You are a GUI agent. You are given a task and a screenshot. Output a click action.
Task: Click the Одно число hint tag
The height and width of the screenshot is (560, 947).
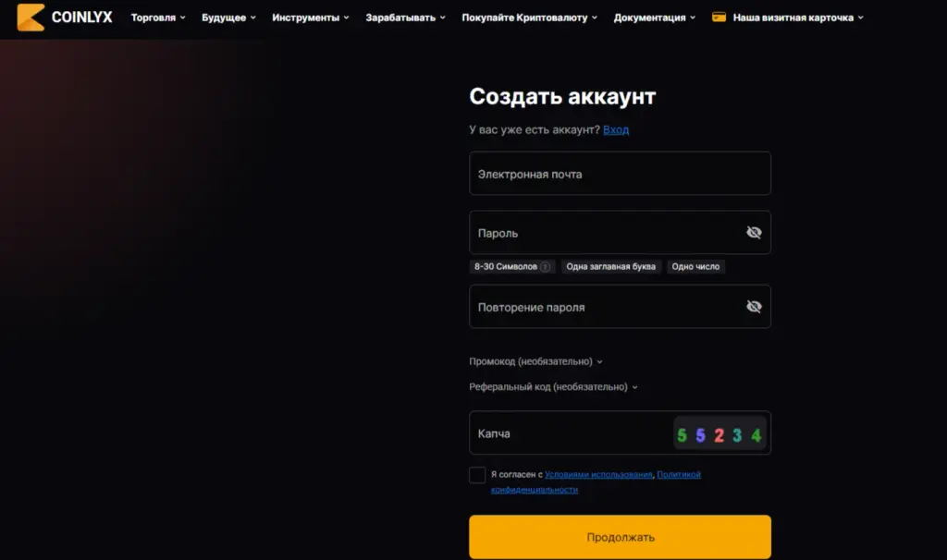coord(695,267)
